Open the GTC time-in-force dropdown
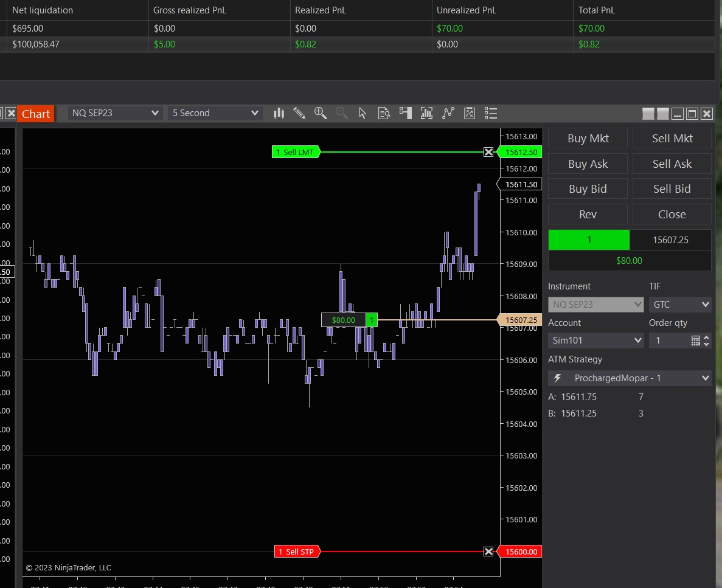This screenshot has height=588, width=722. point(679,304)
